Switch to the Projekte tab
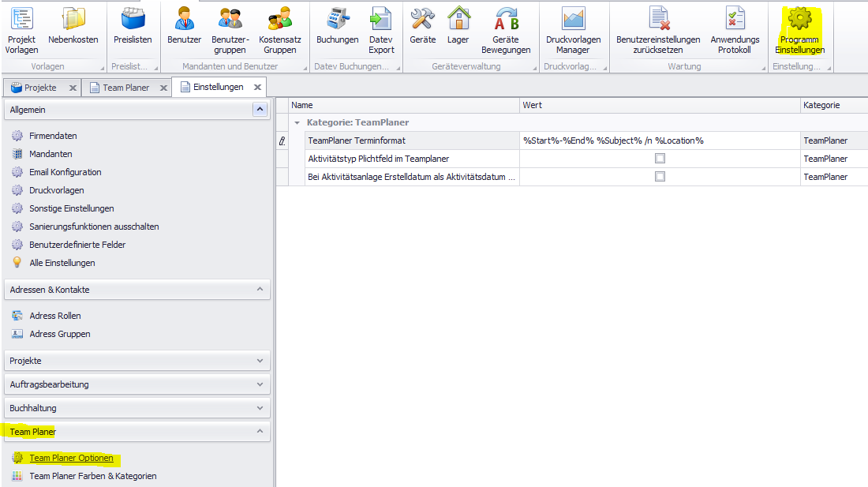This screenshot has height=487, width=868. click(x=39, y=88)
